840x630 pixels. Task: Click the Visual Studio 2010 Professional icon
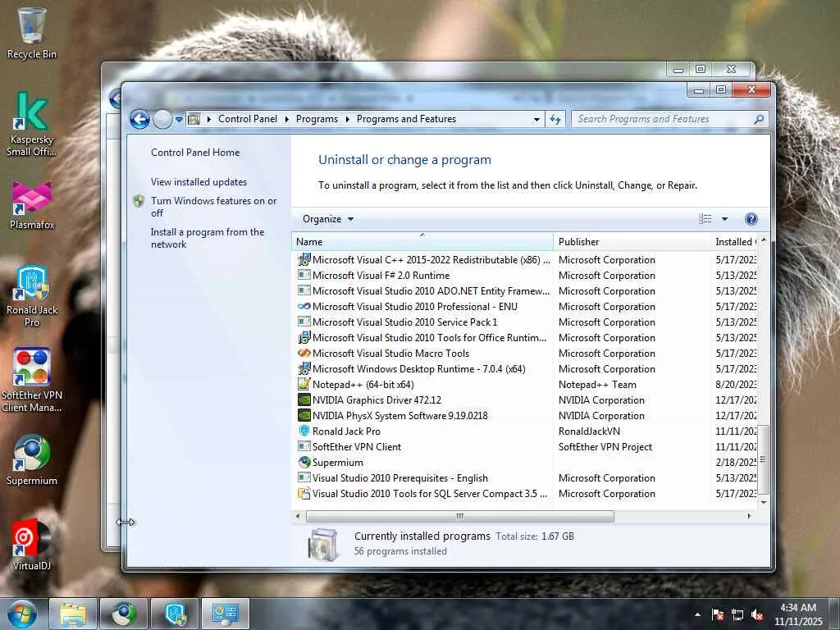(x=304, y=307)
